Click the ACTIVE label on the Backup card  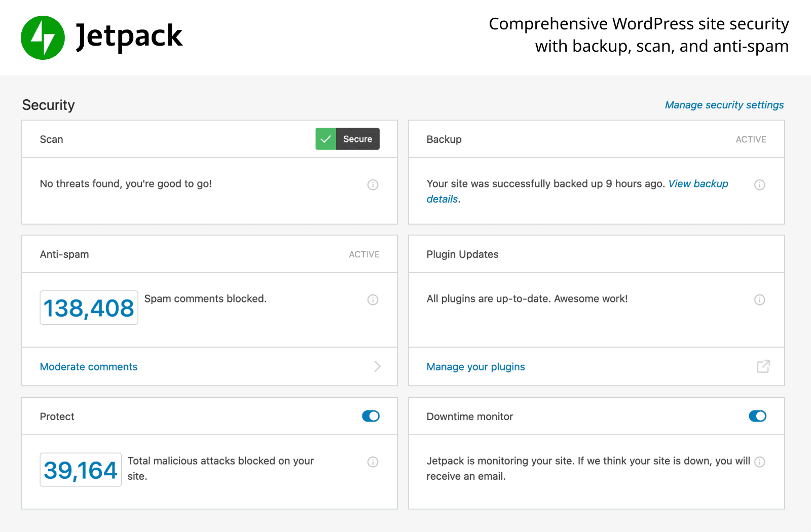coord(751,139)
